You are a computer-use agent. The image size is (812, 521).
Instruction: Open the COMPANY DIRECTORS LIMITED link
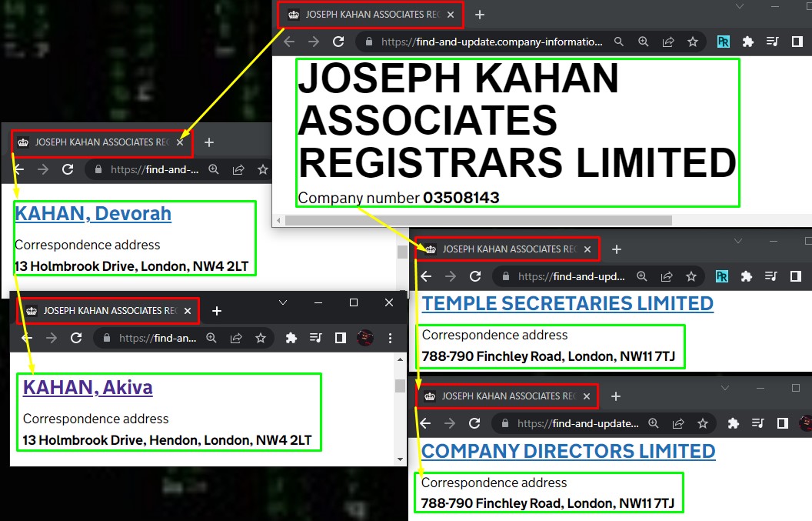(568, 451)
